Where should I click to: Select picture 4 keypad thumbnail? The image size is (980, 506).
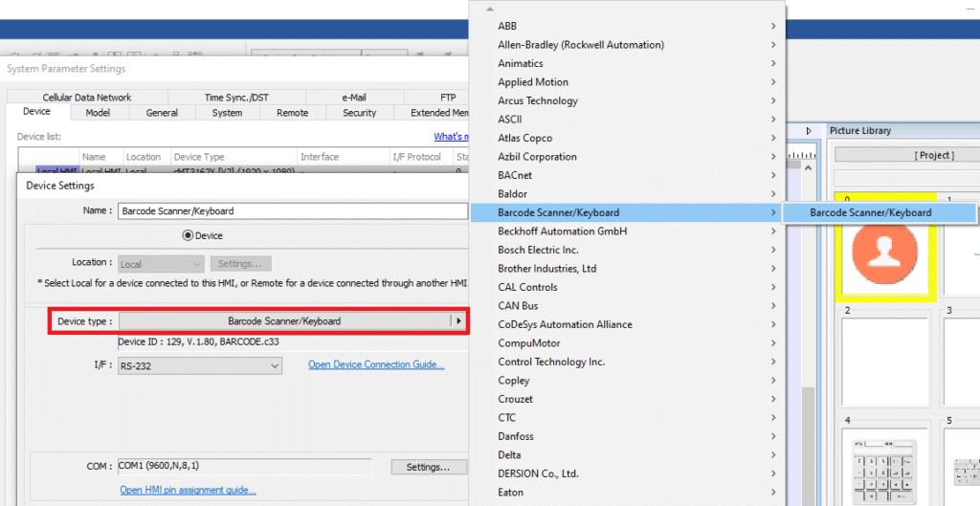(x=885, y=468)
